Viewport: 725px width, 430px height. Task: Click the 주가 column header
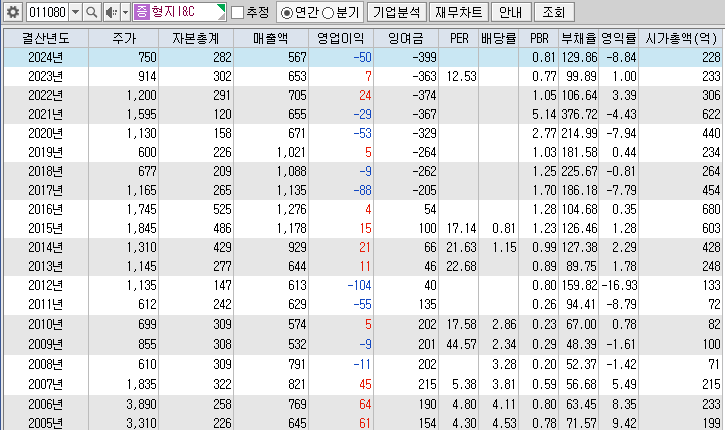tap(123, 38)
